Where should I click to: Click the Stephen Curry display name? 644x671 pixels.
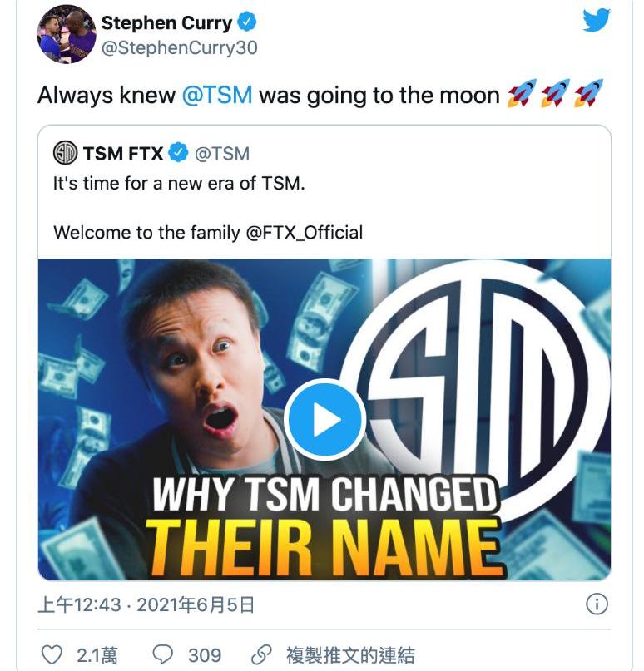pyautogui.click(x=167, y=22)
